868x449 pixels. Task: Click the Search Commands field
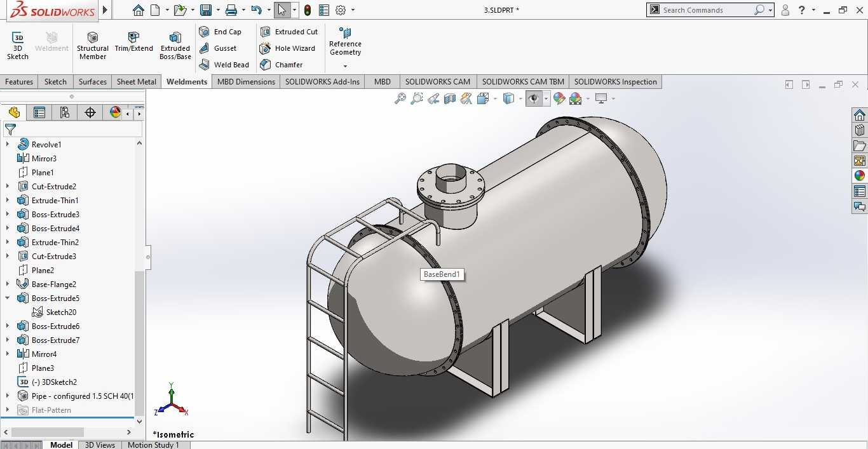click(x=710, y=10)
